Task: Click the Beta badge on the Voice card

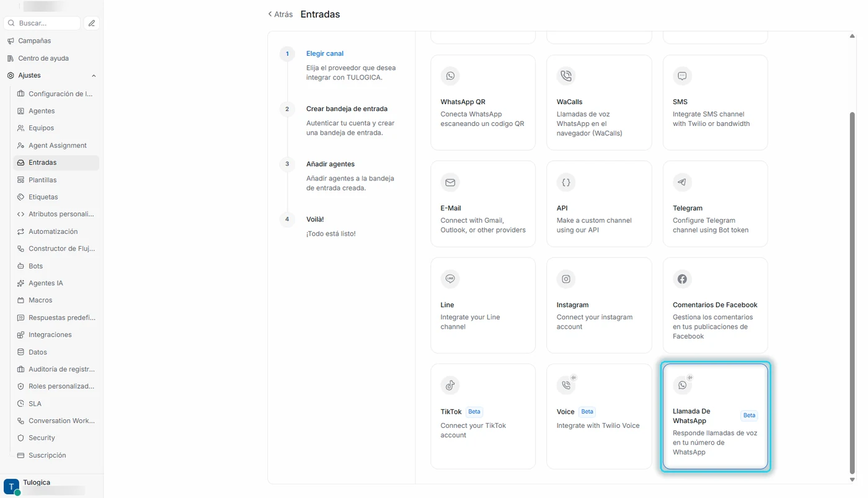Action: tap(587, 412)
